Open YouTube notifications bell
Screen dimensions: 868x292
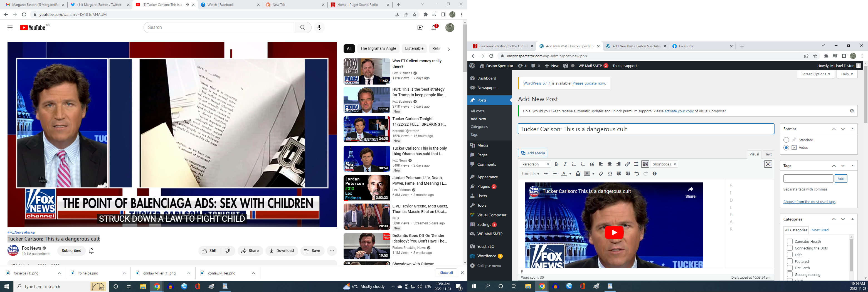(x=434, y=28)
